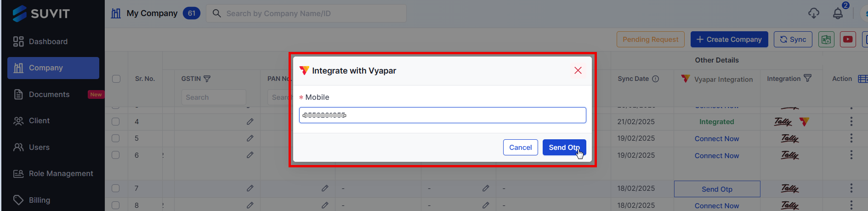Click the Send Otp button in the dialog
This screenshot has width=868, height=211.
(x=564, y=148)
